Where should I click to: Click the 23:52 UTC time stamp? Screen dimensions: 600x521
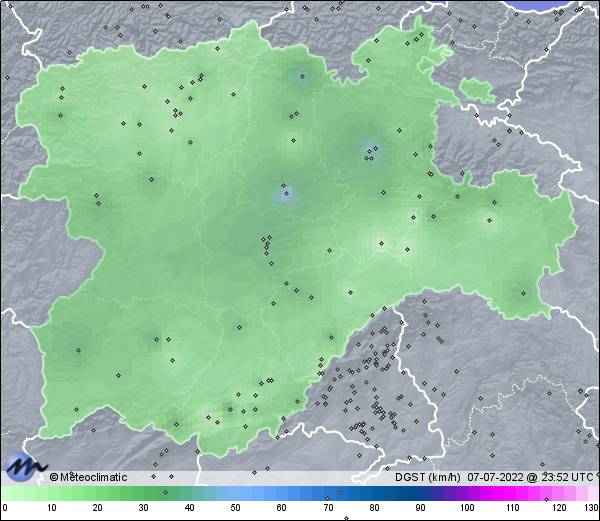[566, 477]
